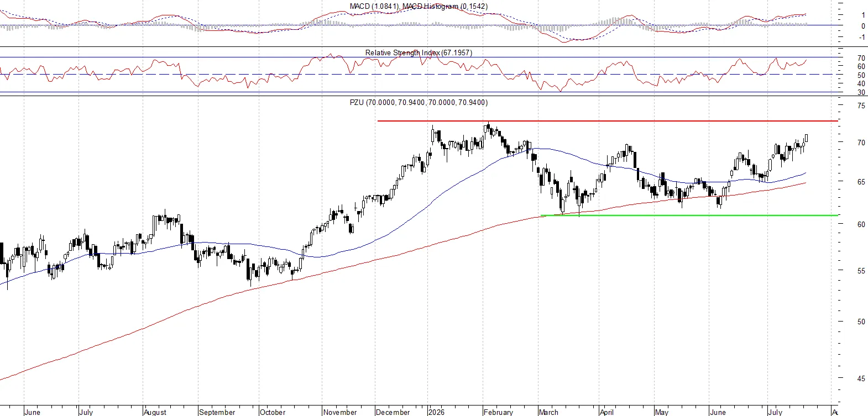Click the last candlestick on price chart
Screen dimensions: 868x416
click(807, 138)
